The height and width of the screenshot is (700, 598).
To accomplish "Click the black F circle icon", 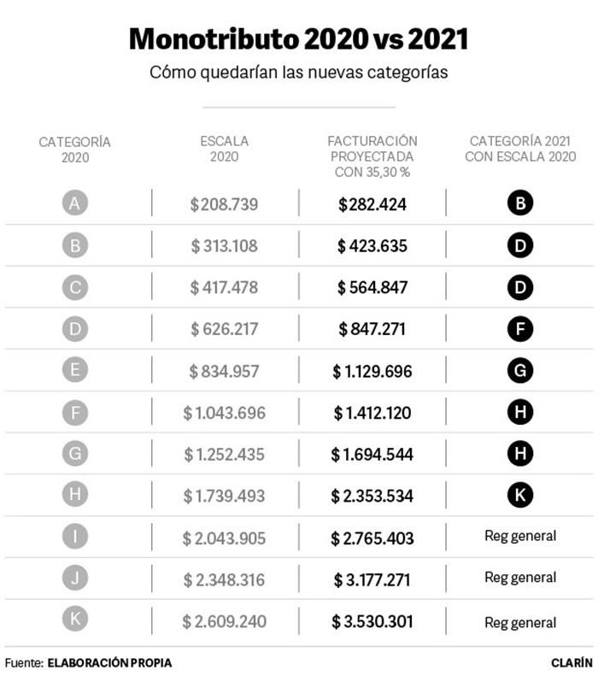I will point(520,328).
